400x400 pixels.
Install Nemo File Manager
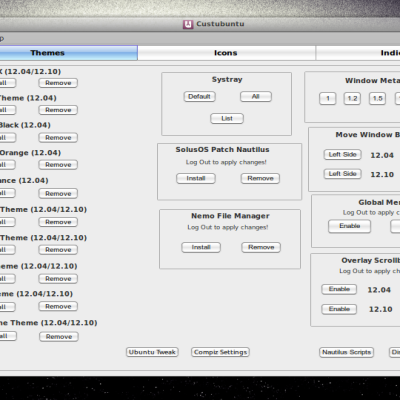[x=201, y=247]
